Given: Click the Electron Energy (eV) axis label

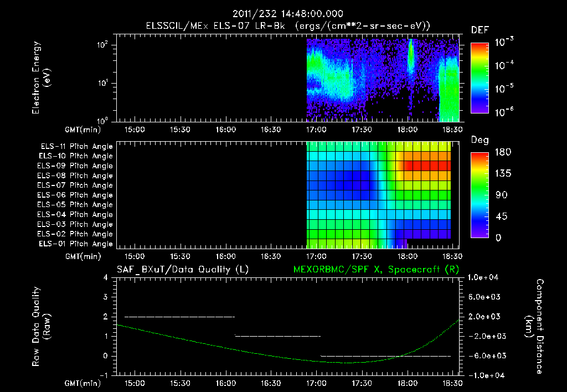Looking at the screenshot, I should [41, 78].
